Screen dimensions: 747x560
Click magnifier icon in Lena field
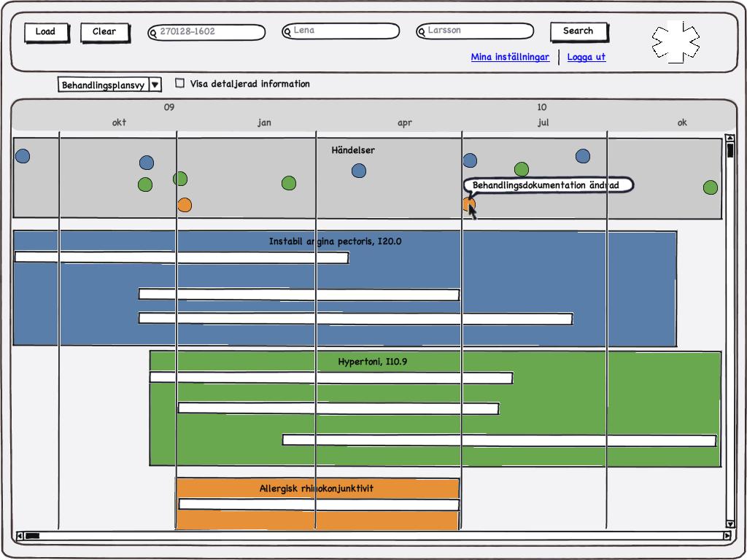pos(287,32)
